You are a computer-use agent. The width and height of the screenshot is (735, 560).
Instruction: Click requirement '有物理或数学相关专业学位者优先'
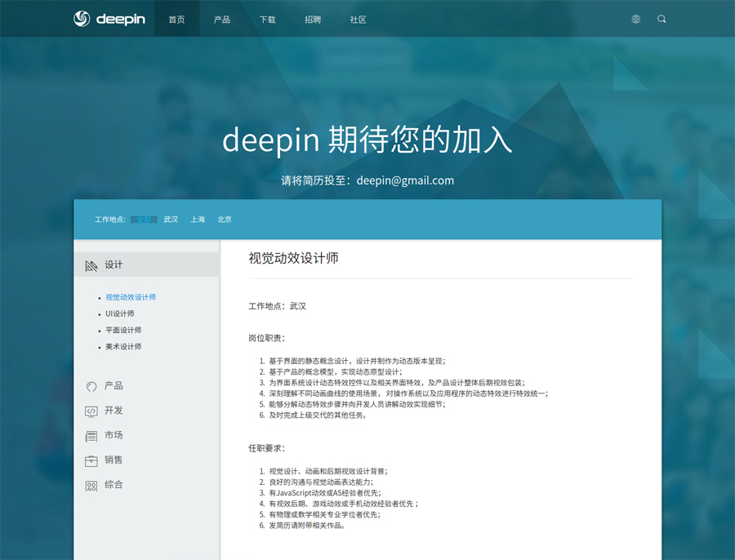pos(325,514)
